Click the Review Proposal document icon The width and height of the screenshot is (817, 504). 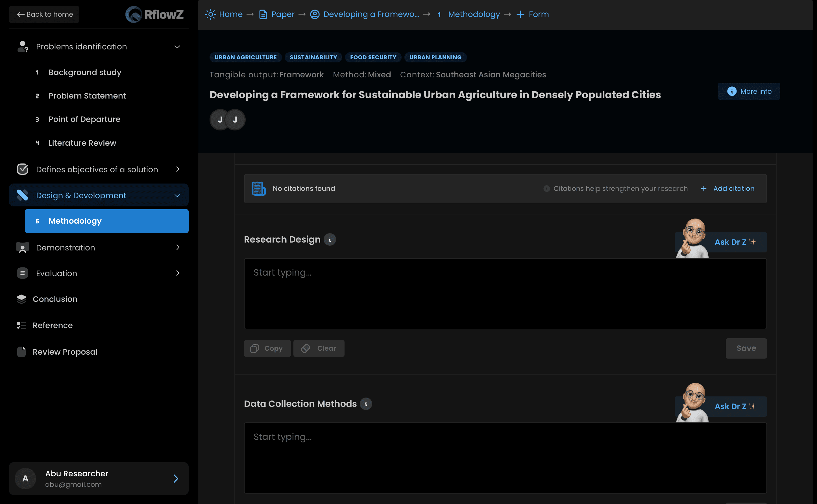[21, 352]
